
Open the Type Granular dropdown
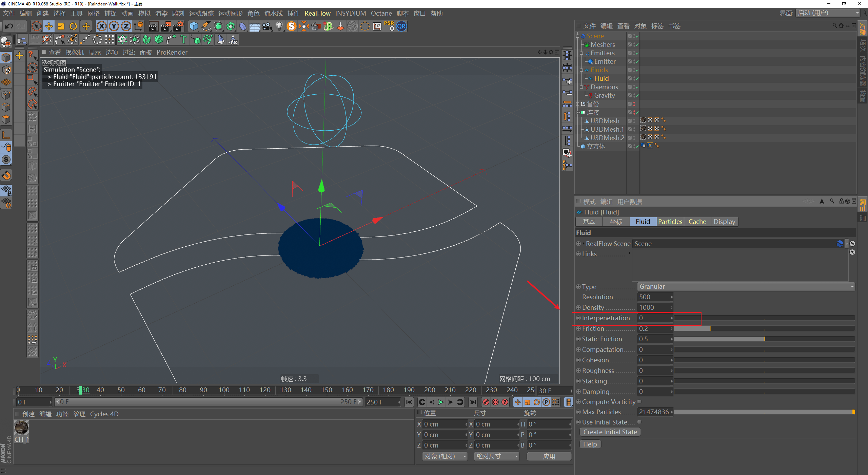coord(746,287)
